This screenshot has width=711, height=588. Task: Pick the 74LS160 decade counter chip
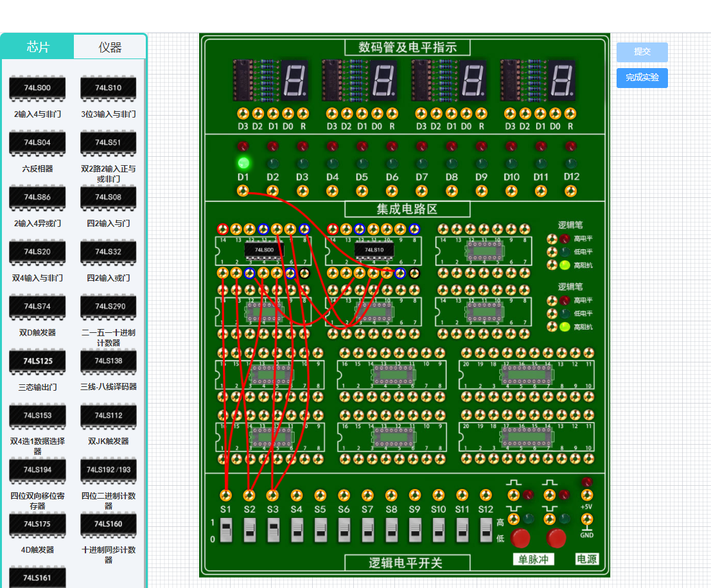(x=109, y=524)
